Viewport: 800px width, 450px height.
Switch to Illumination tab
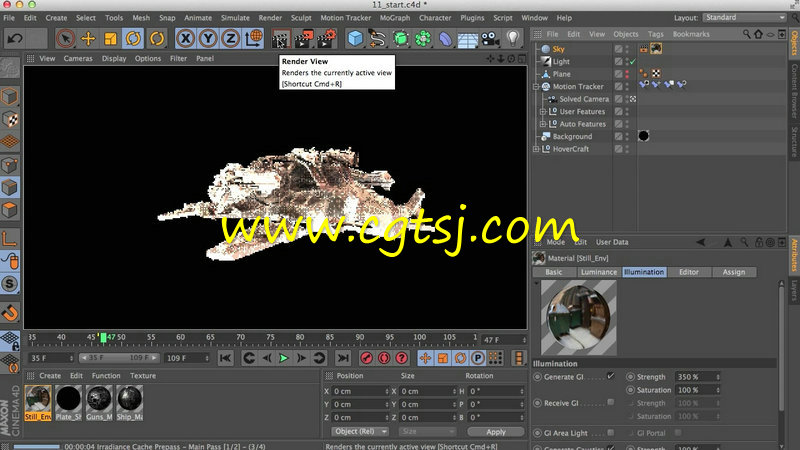(644, 272)
